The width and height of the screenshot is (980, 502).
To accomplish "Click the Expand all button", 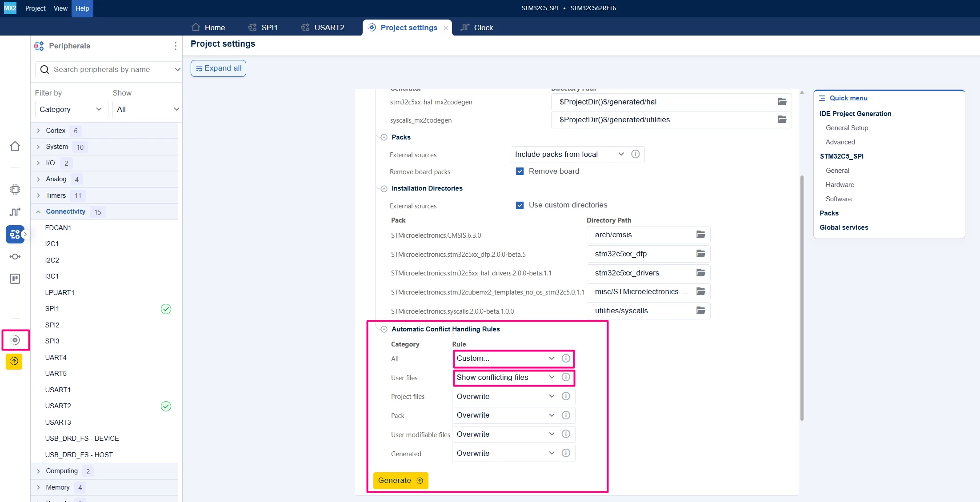I will click(x=218, y=68).
